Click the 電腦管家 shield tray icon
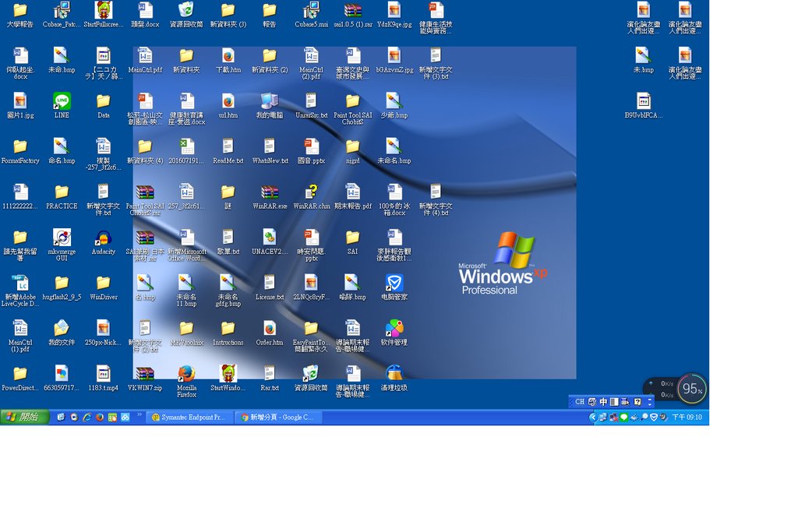Screen dimensions: 798x532 (x=654, y=417)
